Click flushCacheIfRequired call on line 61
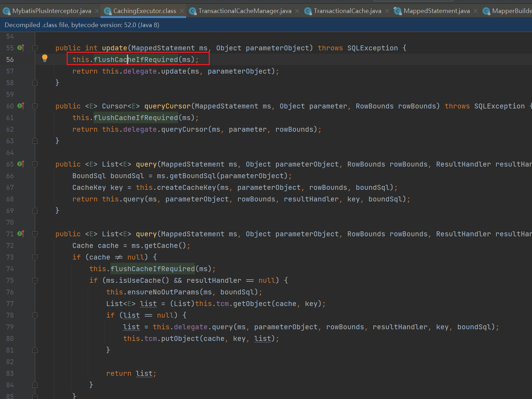Viewport: 532px width, 399px height. click(136, 118)
